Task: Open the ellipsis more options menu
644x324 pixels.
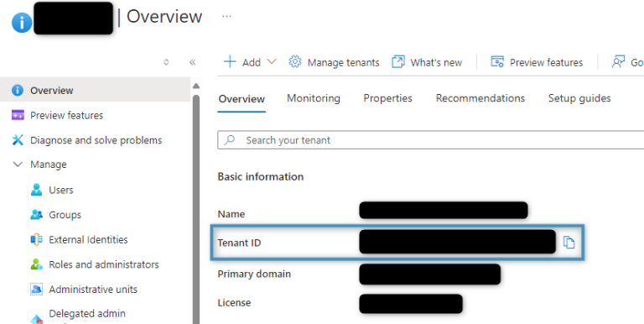Action: point(226,17)
